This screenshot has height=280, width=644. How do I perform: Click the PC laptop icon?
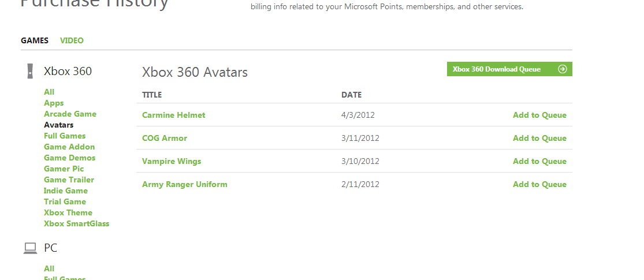[30, 248]
